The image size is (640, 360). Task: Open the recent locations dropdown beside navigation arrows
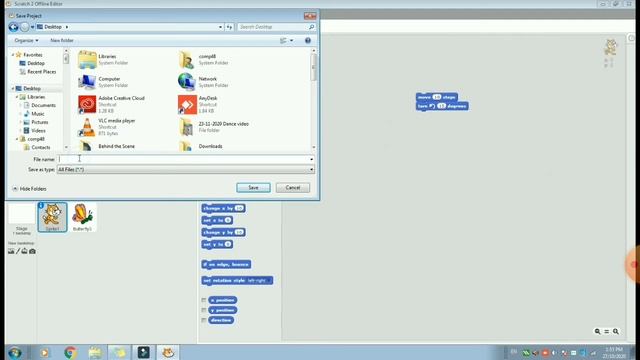click(32, 27)
